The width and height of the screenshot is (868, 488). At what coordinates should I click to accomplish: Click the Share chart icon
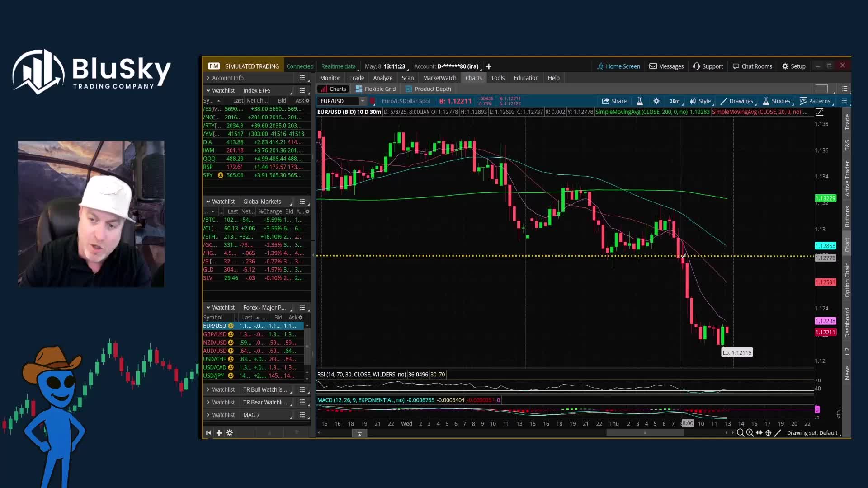[x=605, y=101]
